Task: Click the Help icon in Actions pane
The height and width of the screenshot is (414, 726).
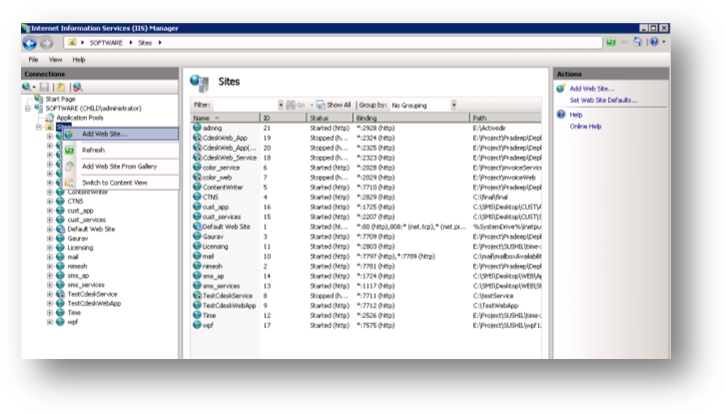Action: (x=561, y=114)
